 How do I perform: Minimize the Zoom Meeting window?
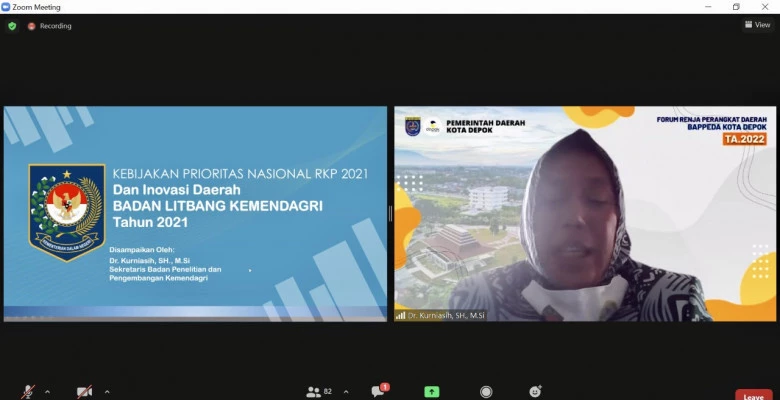tap(708, 6)
